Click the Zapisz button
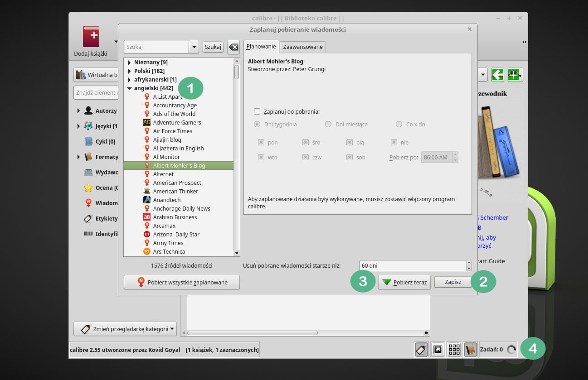Screen dimensions: 588x380 coord(453,282)
